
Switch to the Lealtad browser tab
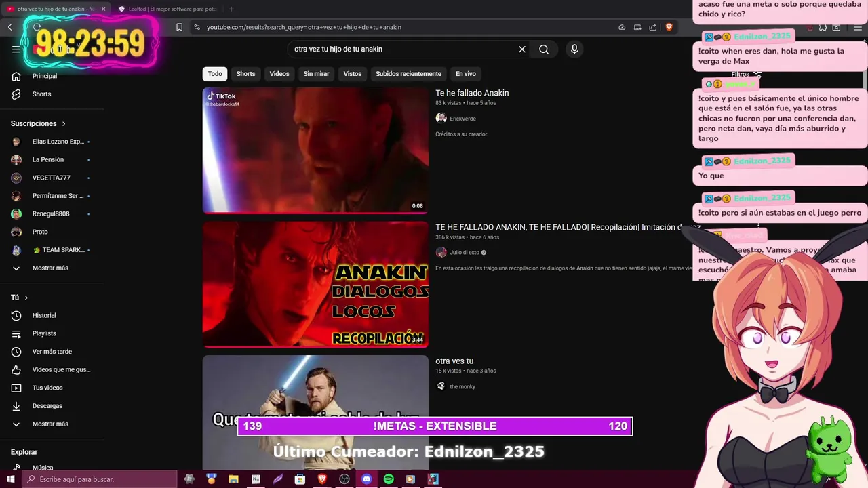point(170,9)
